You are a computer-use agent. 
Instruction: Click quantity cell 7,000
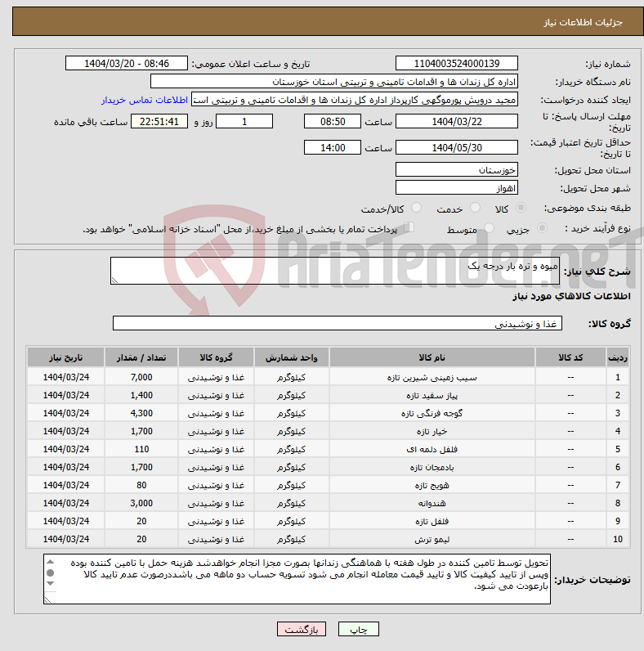(141, 377)
